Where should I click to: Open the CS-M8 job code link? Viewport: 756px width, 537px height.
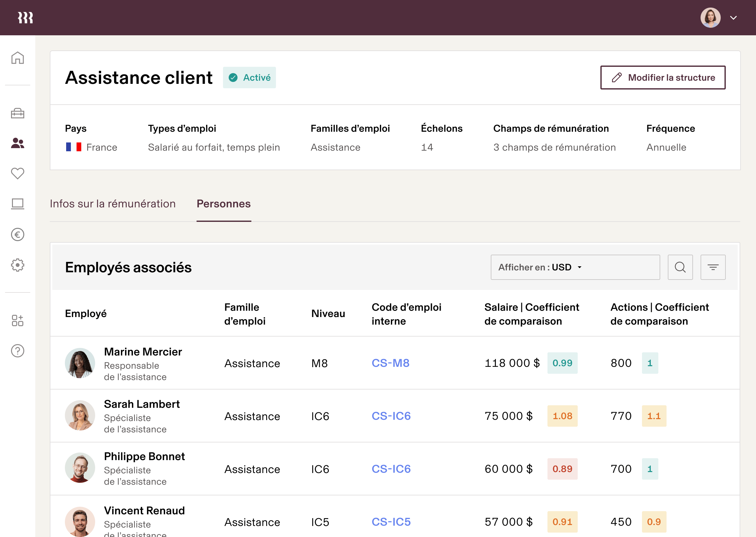point(390,363)
